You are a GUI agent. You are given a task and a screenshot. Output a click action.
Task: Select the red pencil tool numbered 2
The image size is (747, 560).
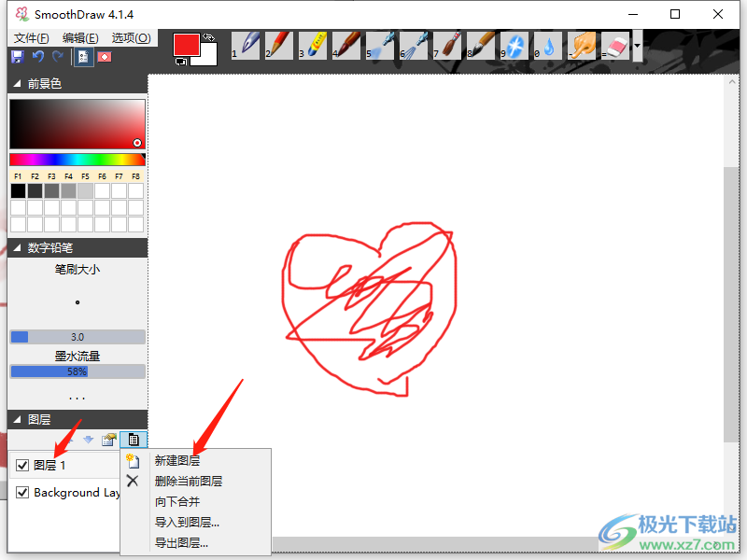pos(278,46)
